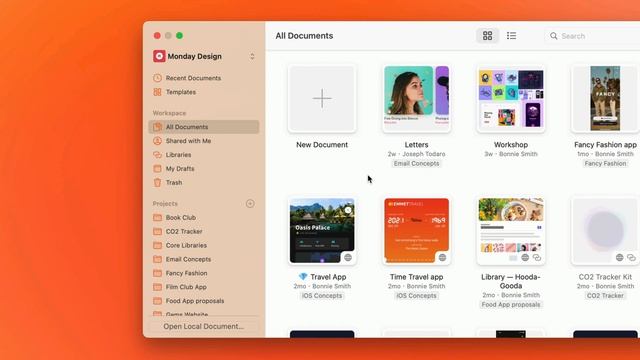The width and height of the screenshot is (640, 360).
Task: Click the Letters document title
Action: tap(416, 145)
